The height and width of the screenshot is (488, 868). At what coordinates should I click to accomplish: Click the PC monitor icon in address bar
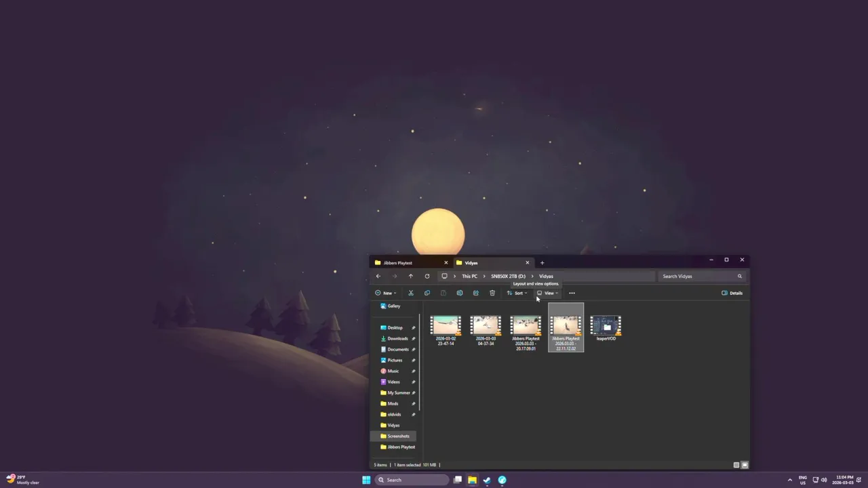click(x=444, y=276)
